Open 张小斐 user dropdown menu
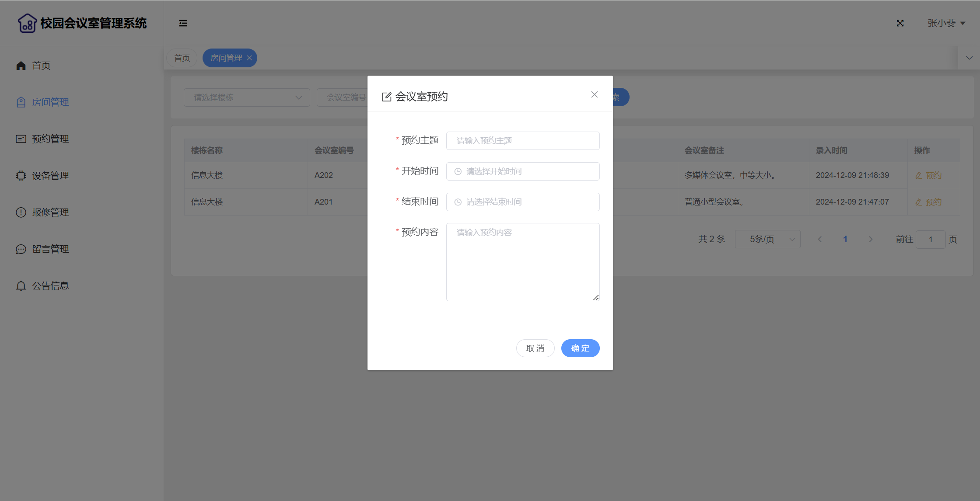Viewport: 980px width, 501px height. click(x=946, y=23)
